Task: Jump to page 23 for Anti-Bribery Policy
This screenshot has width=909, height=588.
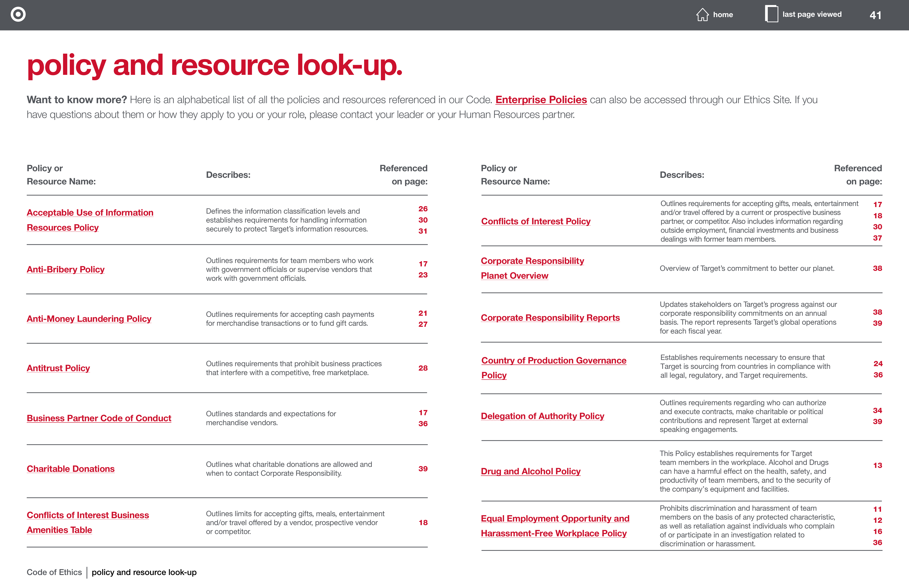Action: click(x=423, y=275)
